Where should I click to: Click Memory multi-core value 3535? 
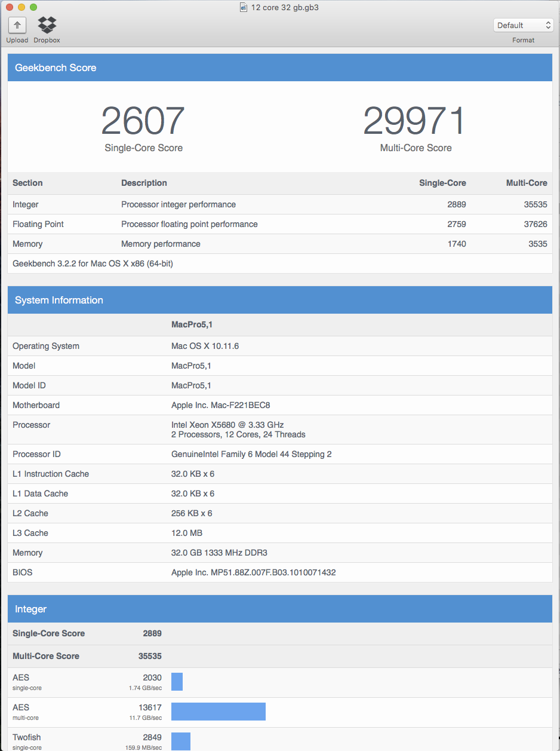coord(537,244)
